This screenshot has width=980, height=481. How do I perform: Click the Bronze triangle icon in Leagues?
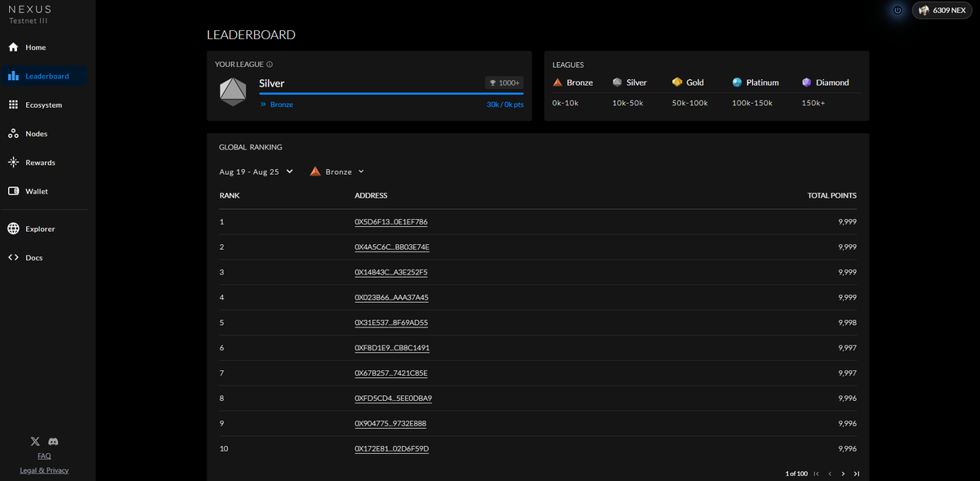558,82
